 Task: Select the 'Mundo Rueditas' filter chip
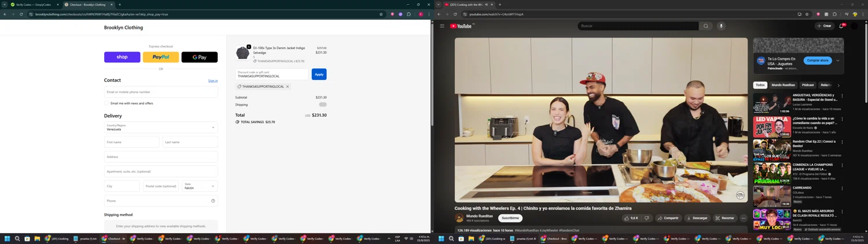(783, 85)
